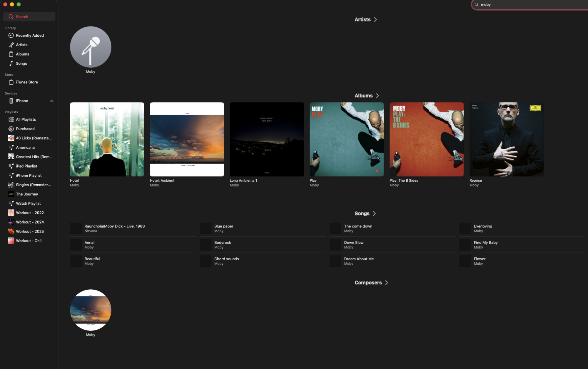Open the Hotel album cover

(x=107, y=139)
